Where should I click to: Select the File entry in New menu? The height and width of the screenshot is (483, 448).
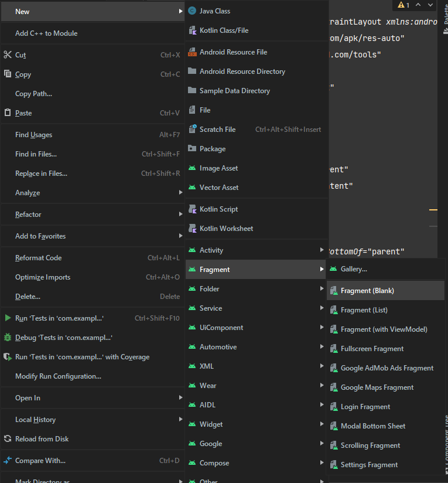click(x=257, y=110)
